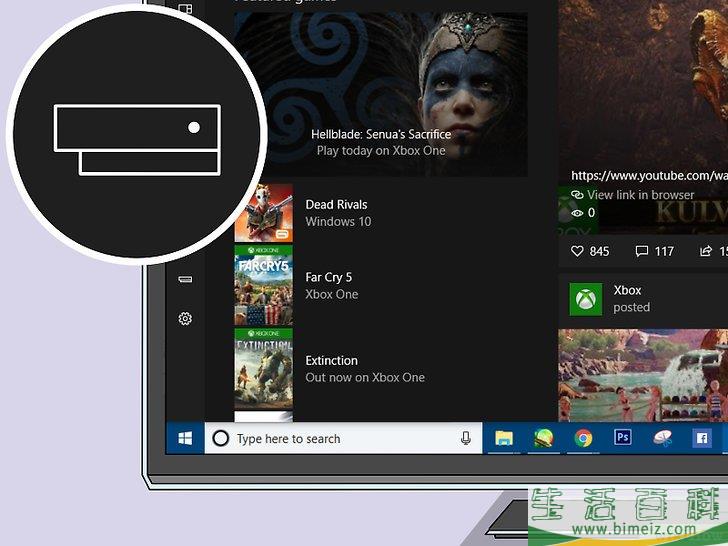Image resolution: width=728 pixels, height=546 pixels.
Task: Launch Photoshop from taskbar
Action: click(x=623, y=437)
